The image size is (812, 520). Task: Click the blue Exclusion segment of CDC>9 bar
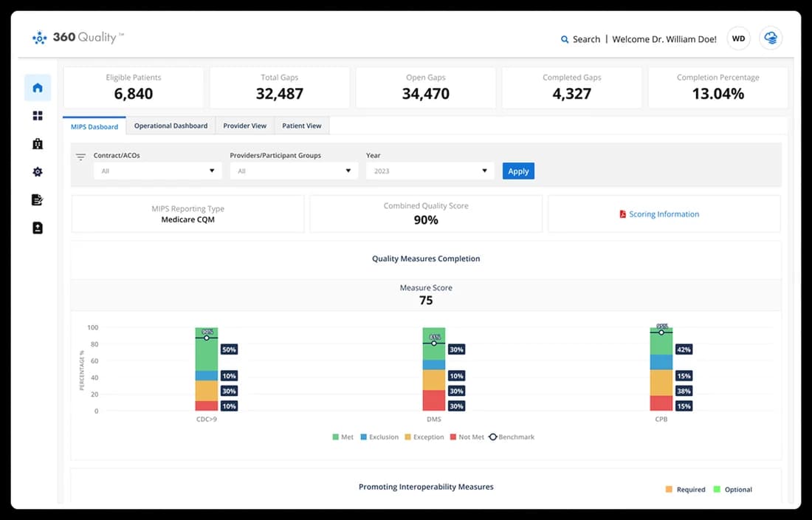(207, 376)
